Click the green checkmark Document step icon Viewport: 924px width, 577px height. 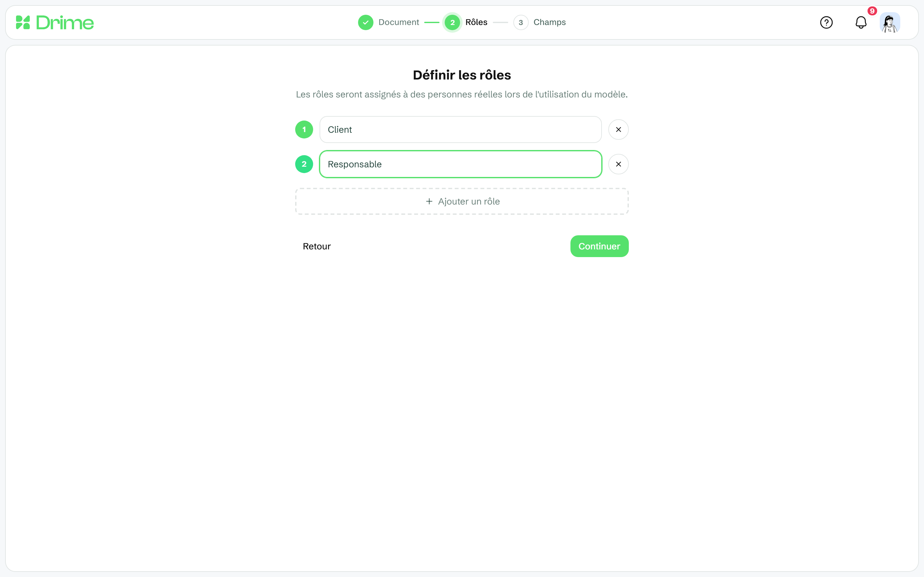pyautogui.click(x=365, y=22)
